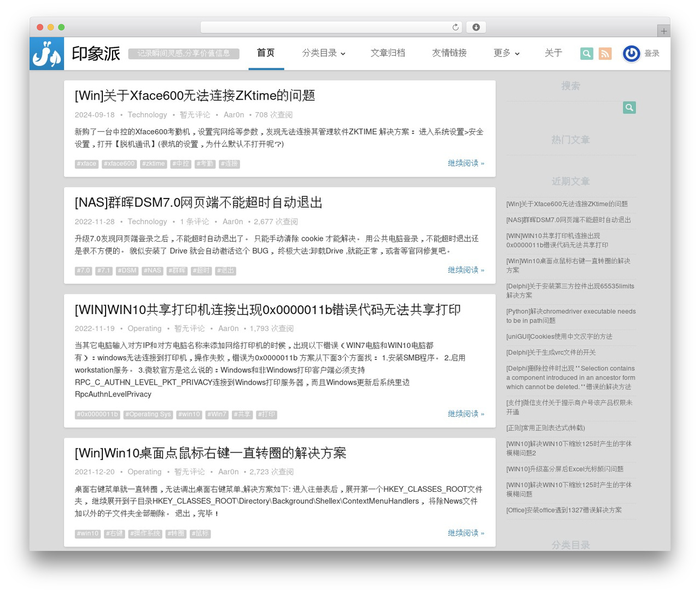Open the WIN10共享打印机 article title
The height and width of the screenshot is (593, 700).
point(268,310)
